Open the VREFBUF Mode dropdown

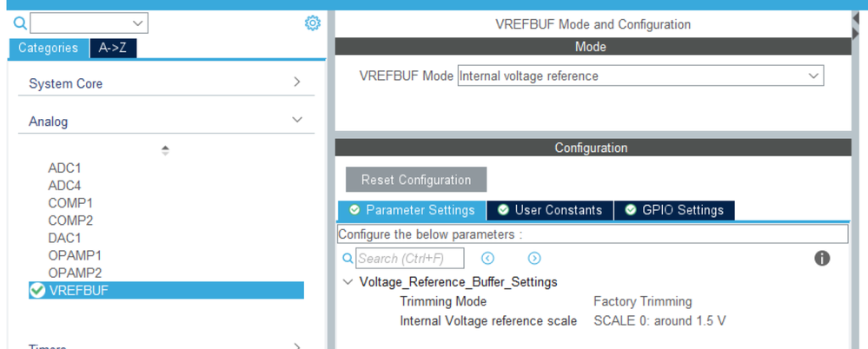pos(640,76)
